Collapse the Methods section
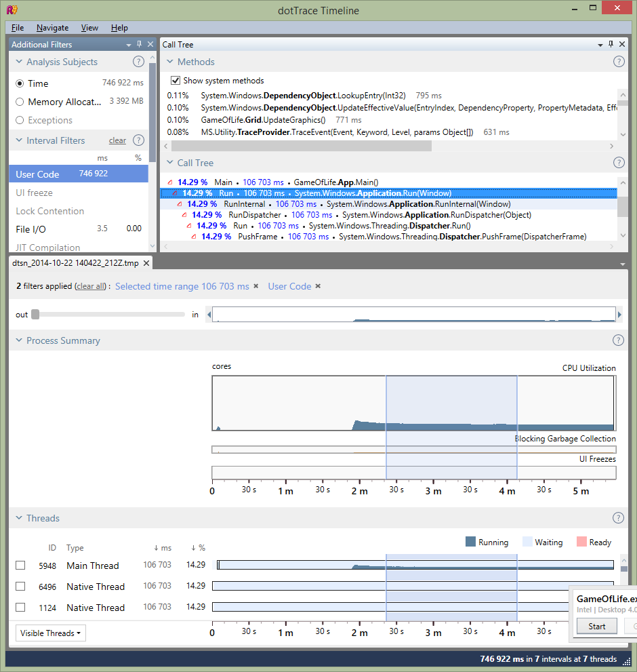This screenshot has height=672, width=637. (x=170, y=62)
